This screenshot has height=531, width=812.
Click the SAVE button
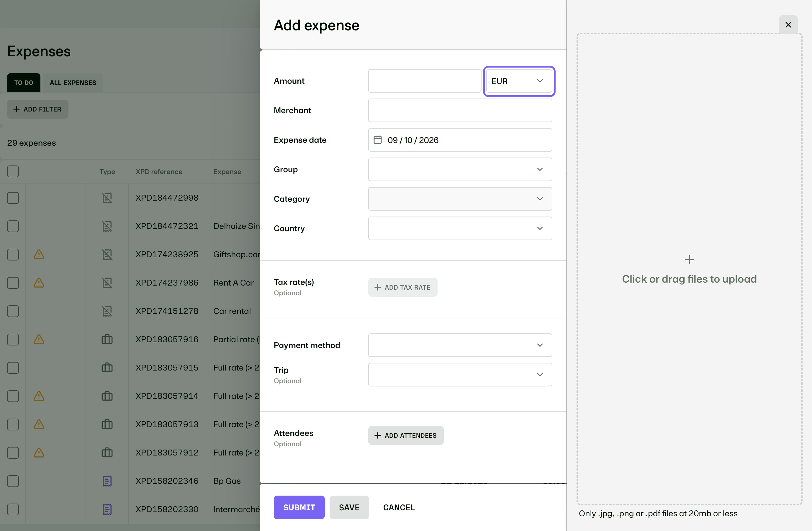(349, 507)
